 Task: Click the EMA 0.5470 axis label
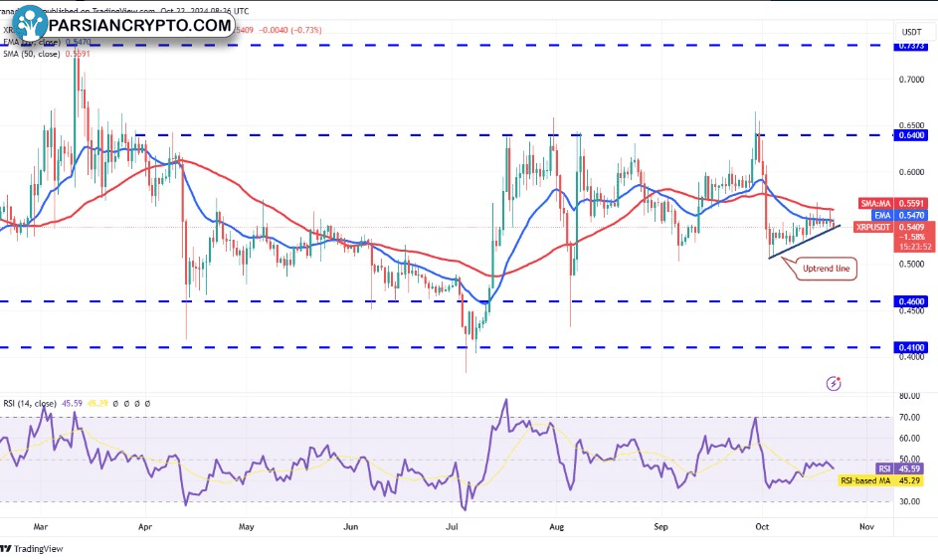tap(899, 216)
